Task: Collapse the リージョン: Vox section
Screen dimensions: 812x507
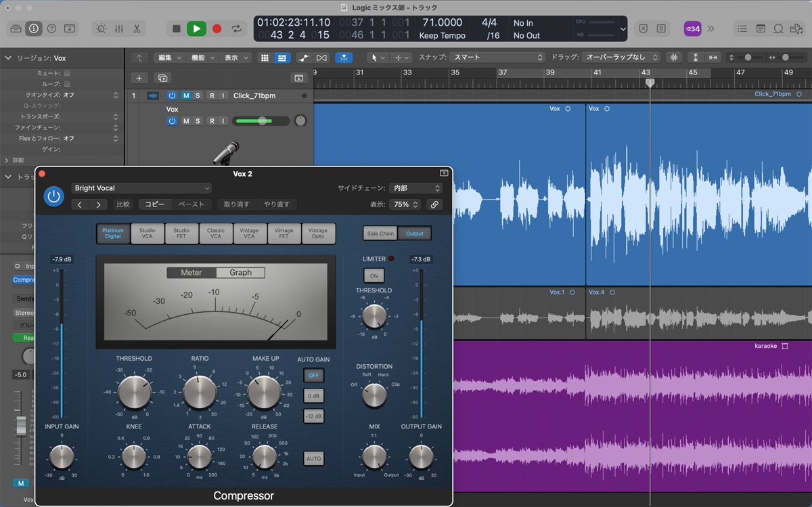Action: (8, 58)
